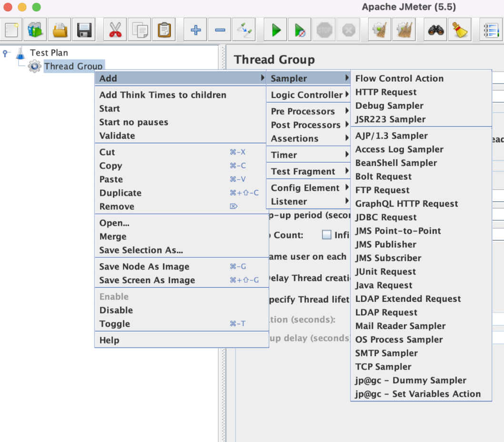
Task: Click Add Think Times to children
Action: tap(163, 95)
